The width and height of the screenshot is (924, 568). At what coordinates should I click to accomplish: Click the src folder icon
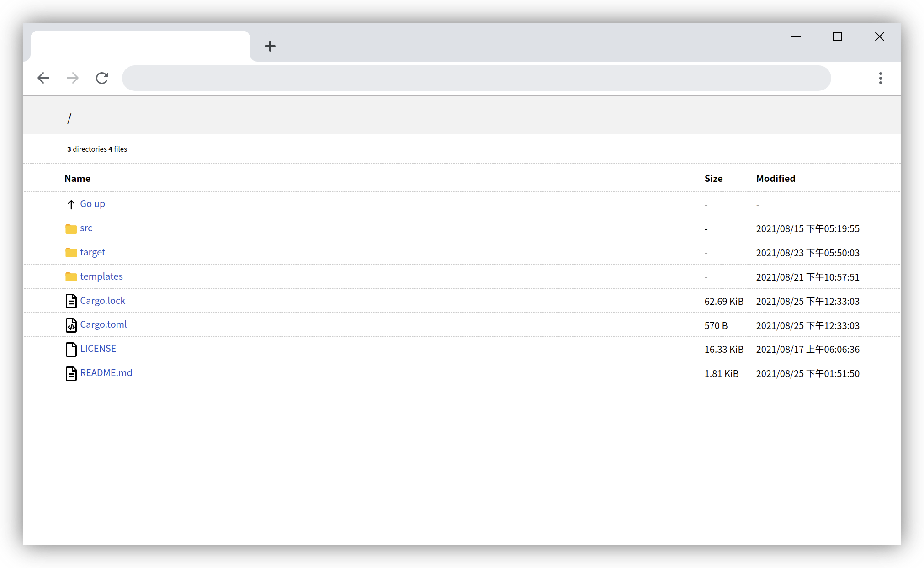[x=71, y=228]
